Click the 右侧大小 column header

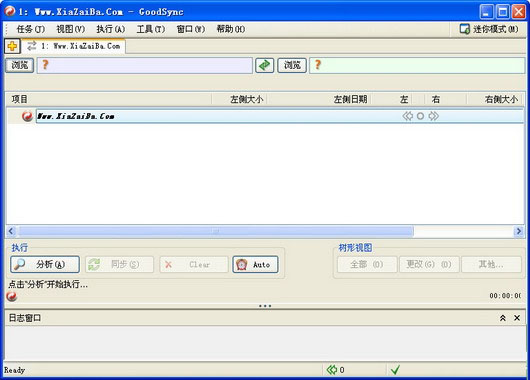[496, 99]
